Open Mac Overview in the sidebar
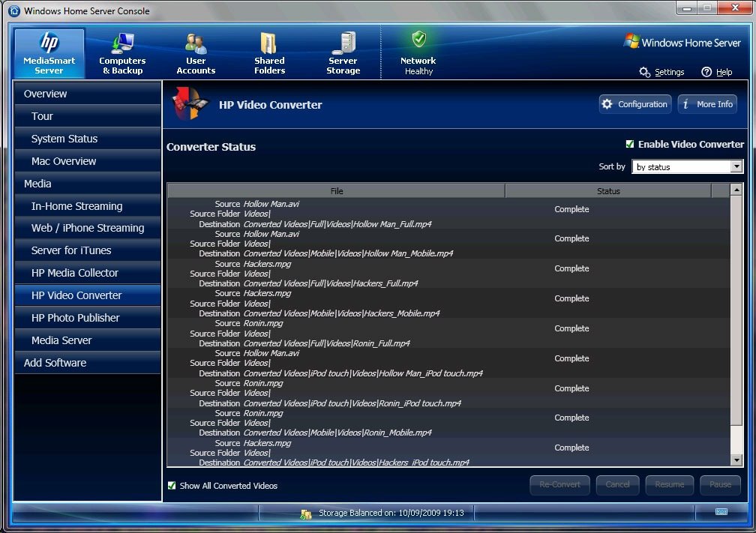This screenshot has height=533, width=756. 87,161
